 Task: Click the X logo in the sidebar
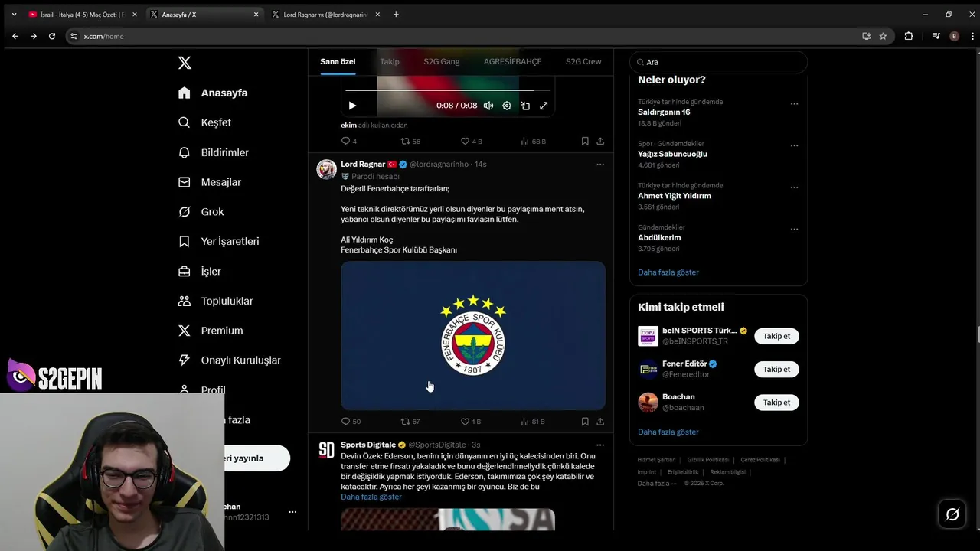185,63
